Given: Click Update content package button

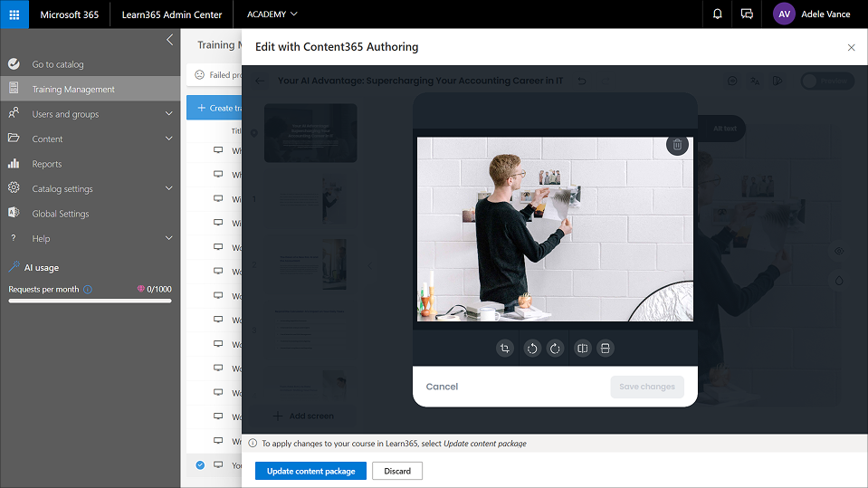Looking at the screenshot, I should tap(310, 471).
